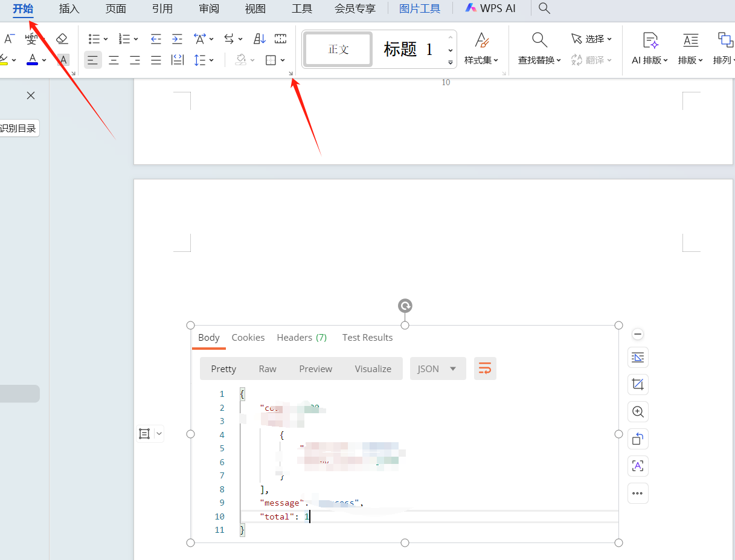Viewport: 735px width, 560px height.
Task: Apply a numbered list
Action: coord(124,39)
